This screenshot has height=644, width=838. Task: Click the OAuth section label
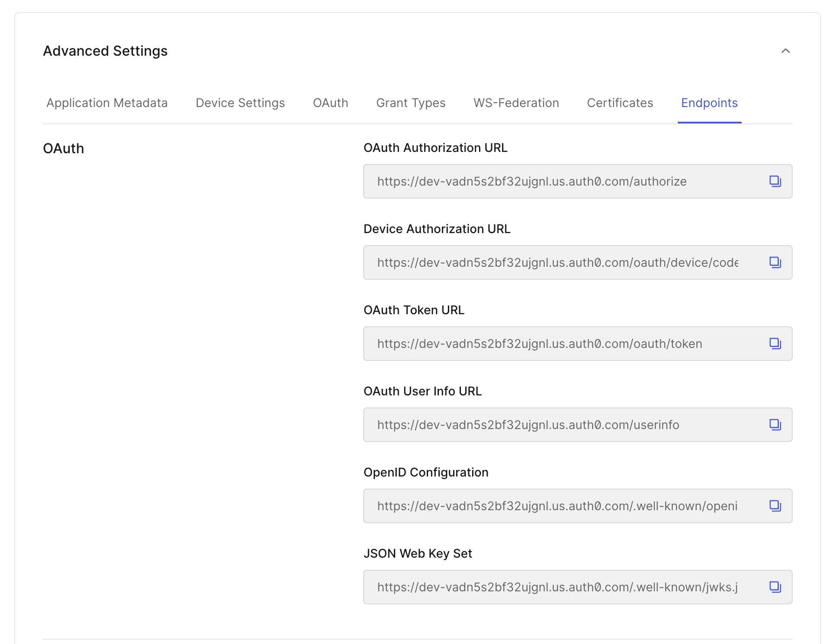(x=63, y=148)
